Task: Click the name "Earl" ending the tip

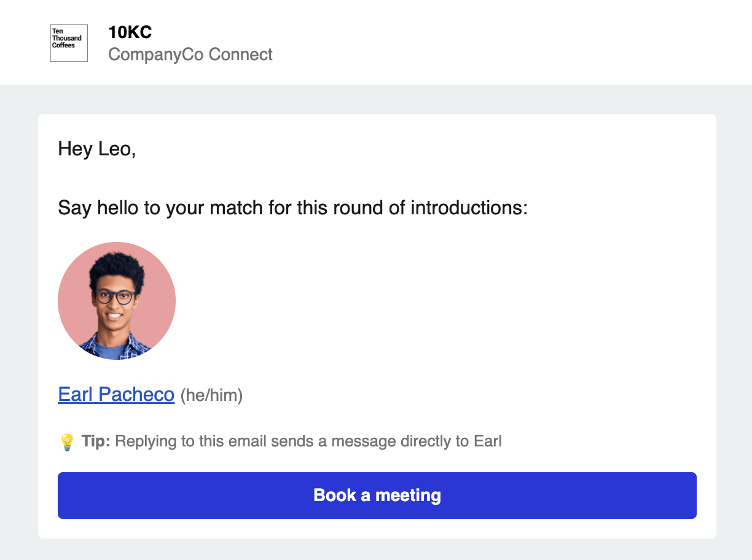Action: (x=488, y=441)
